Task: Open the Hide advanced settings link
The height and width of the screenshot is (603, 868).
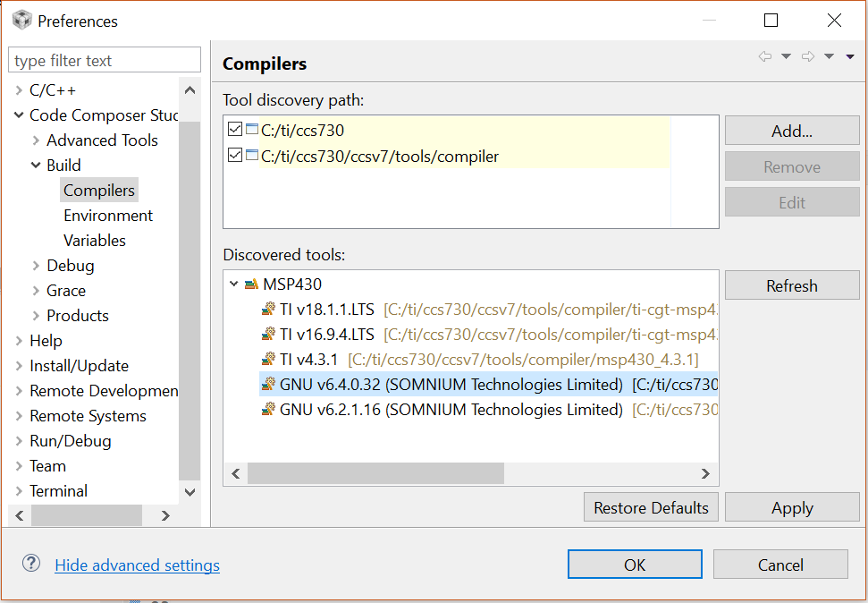Action: point(137,565)
